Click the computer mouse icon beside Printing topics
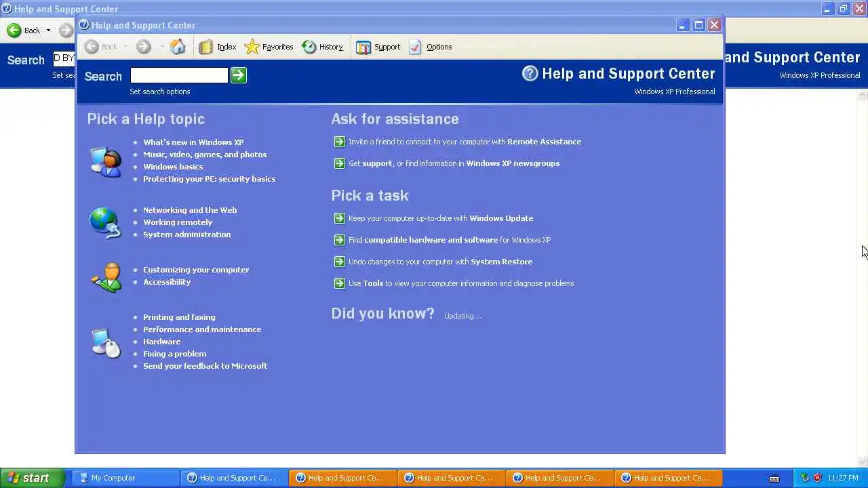Screen dimensions: 868x488 click(x=106, y=343)
